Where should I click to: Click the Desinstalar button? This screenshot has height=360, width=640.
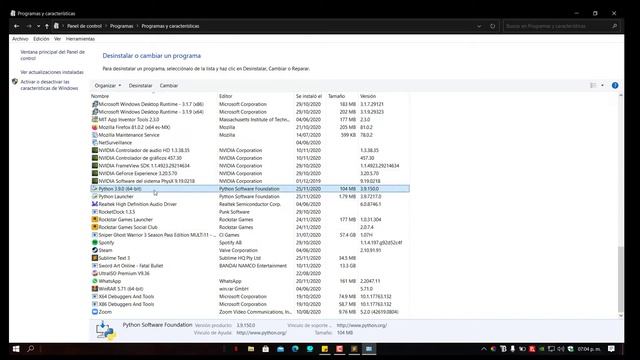[140, 86]
